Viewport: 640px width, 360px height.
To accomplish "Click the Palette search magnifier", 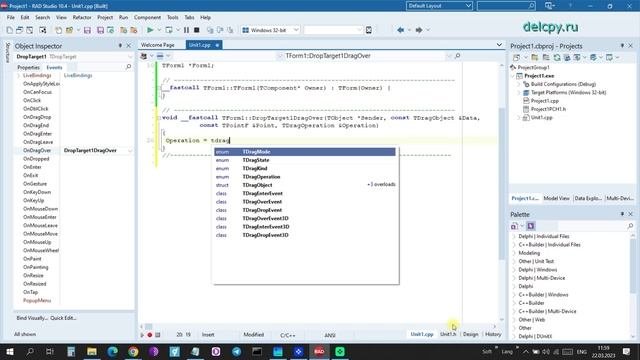I will [630, 226].
